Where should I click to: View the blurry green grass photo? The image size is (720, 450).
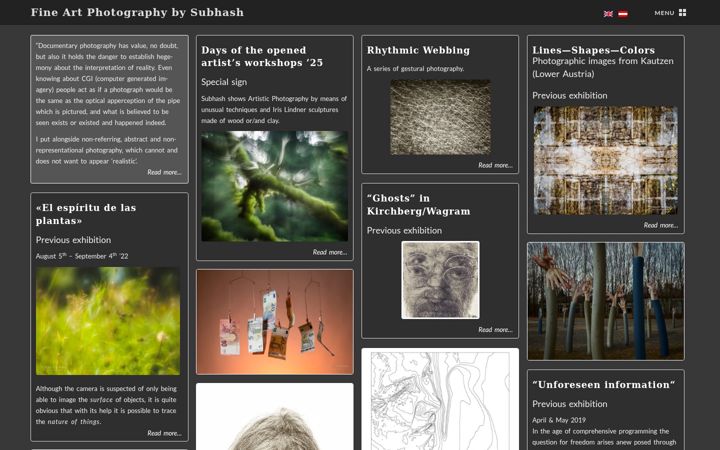point(108,321)
